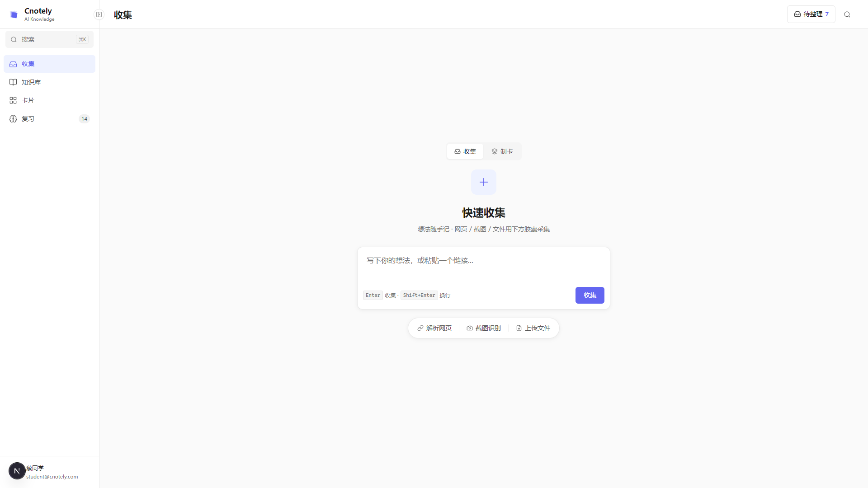Switch to the 制卡 tab
The image size is (868, 488).
click(x=502, y=151)
